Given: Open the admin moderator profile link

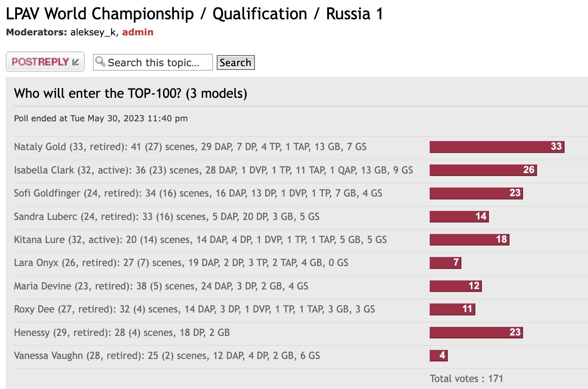Looking at the screenshot, I should [x=138, y=32].
